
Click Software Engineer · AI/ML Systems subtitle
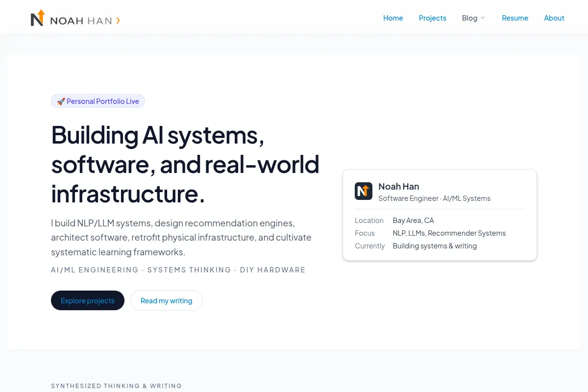(435, 198)
